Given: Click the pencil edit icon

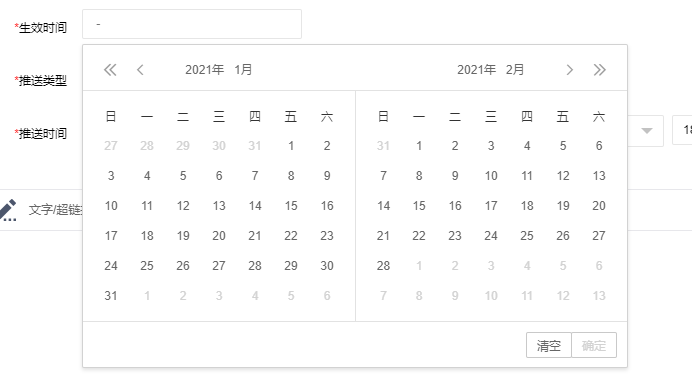Looking at the screenshot, I should pyautogui.click(x=8, y=210).
